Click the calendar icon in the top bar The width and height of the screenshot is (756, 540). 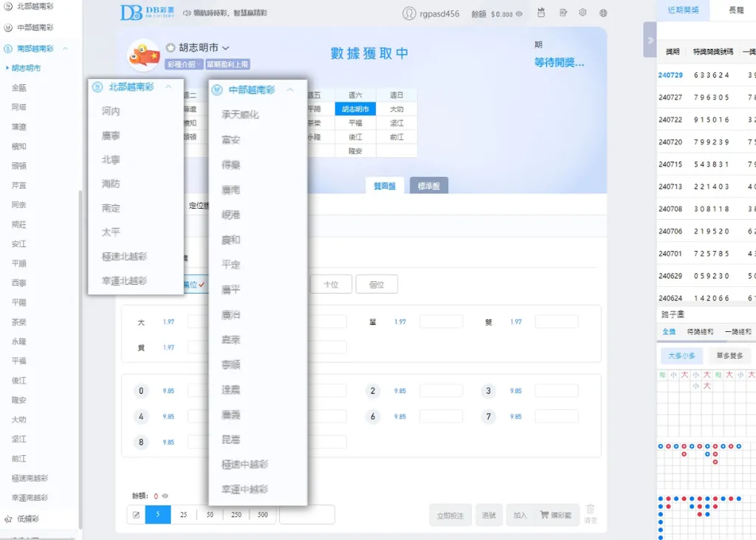[x=543, y=13]
